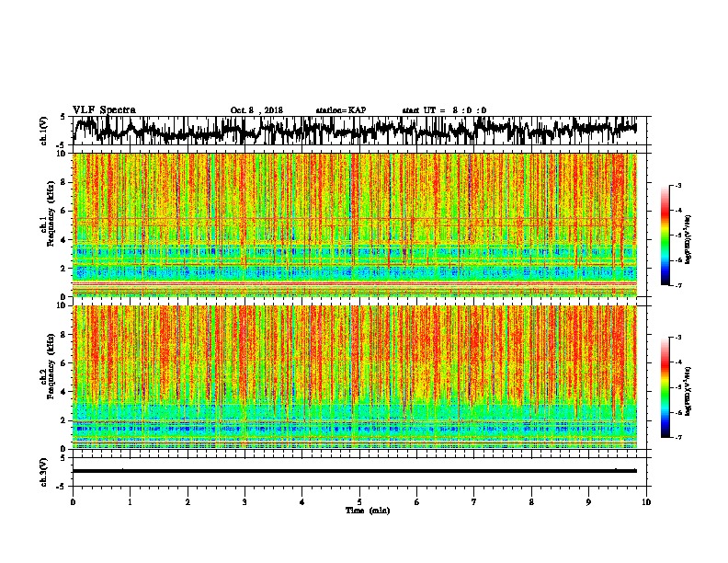Screen dimensions: 728x563
Task: Click the 8 kHz tick of ch.2 spectrogram
Action: coord(64,335)
